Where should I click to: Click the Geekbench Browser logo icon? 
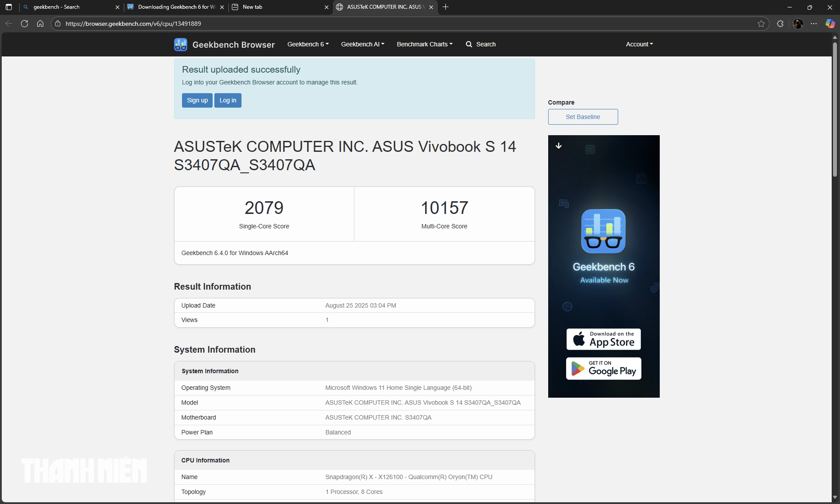click(180, 44)
